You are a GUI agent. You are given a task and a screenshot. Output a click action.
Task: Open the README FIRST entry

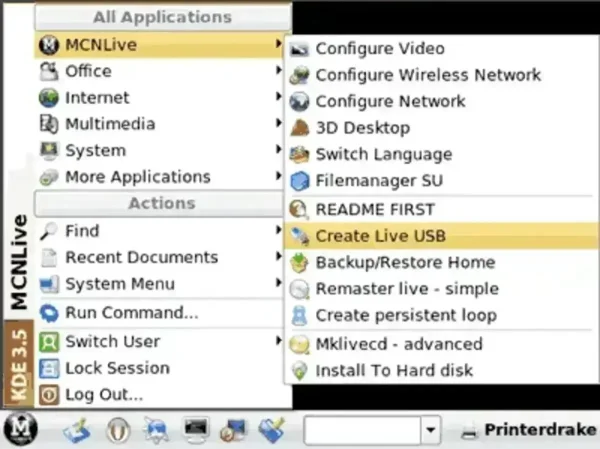click(442, 209)
